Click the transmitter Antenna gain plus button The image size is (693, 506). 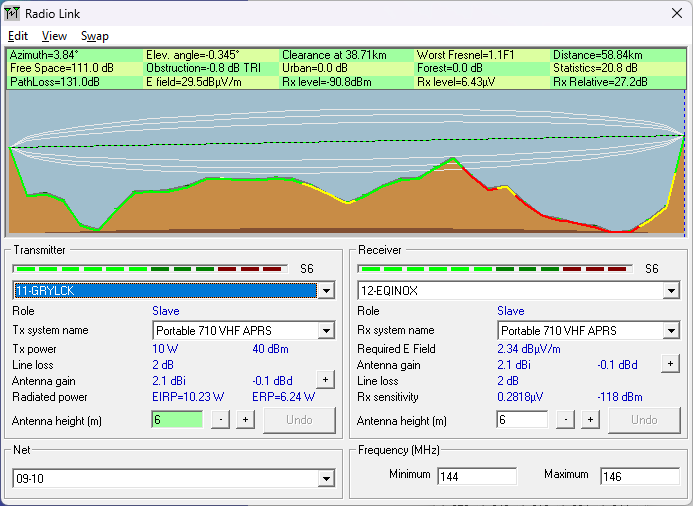tap(325, 380)
